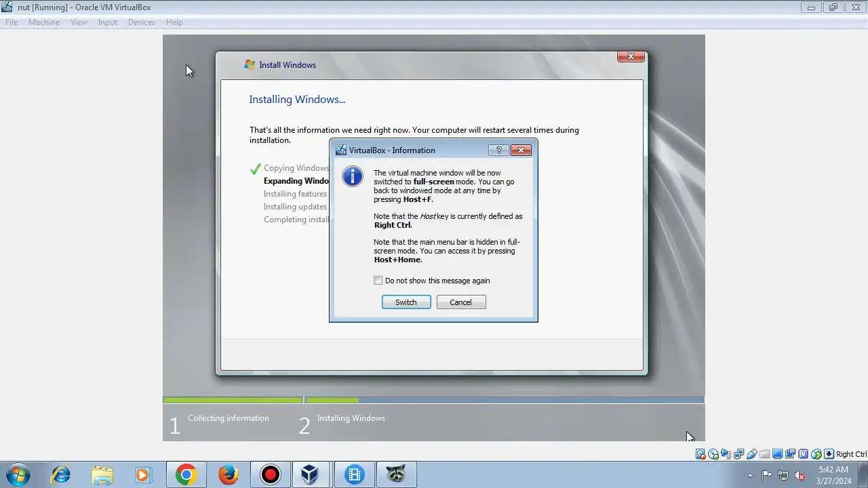This screenshot has height=488, width=868.
Task: Click the Installing updates step text
Action: (296, 207)
